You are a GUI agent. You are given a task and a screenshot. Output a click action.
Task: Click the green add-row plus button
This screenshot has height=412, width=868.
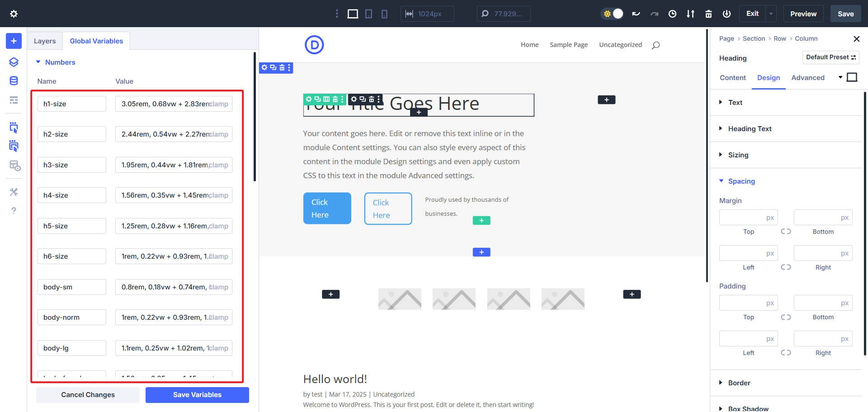481,220
